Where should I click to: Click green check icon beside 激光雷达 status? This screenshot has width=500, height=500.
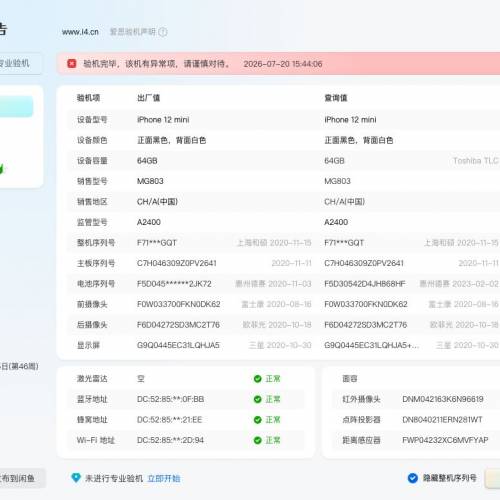pos(257,379)
